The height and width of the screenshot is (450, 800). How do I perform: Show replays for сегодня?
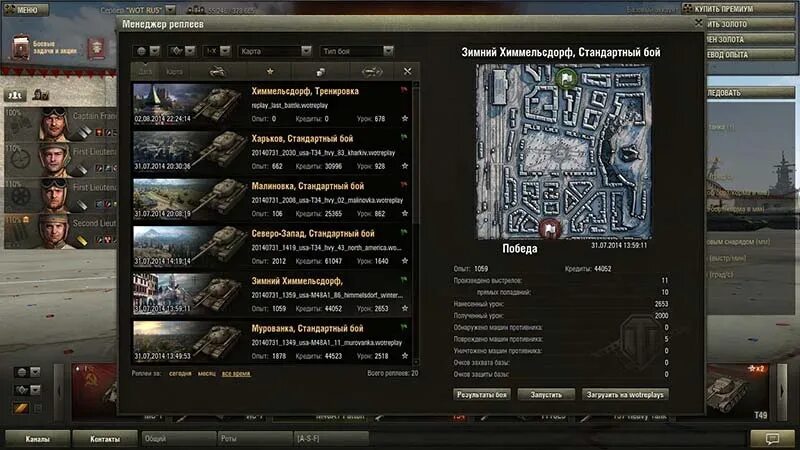[180, 373]
